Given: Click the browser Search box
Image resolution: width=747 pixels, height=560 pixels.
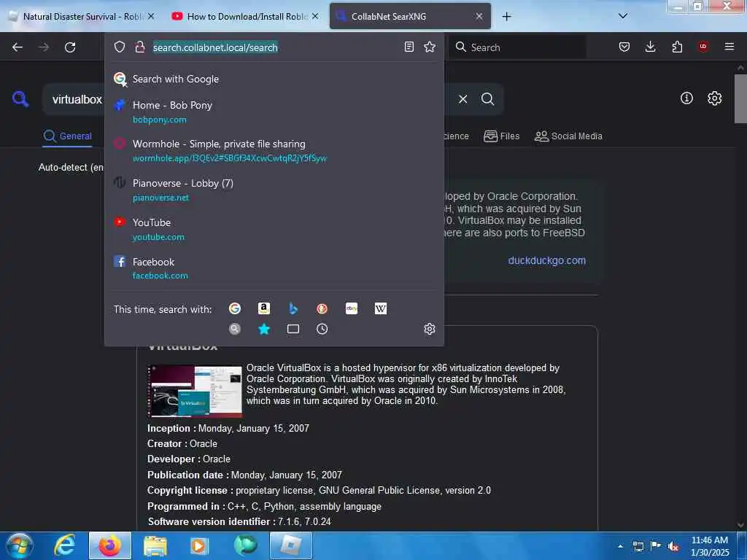Looking at the screenshot, I should [518, 47].
